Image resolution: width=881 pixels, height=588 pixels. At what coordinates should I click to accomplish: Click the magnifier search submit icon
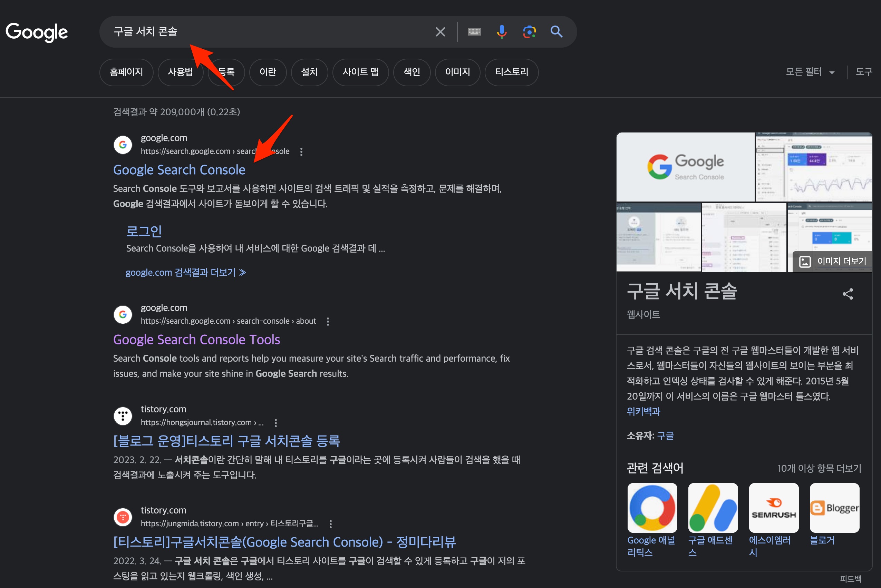click(556, 32)
